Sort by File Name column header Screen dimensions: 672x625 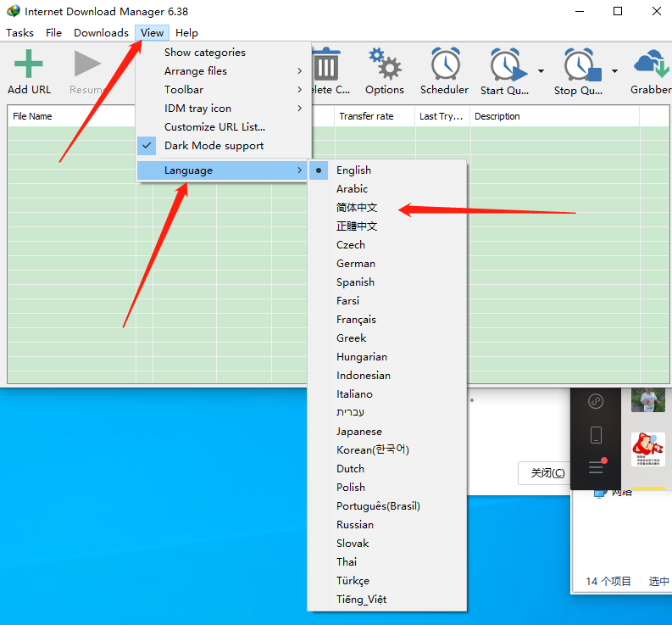click(x=71, y=116)
